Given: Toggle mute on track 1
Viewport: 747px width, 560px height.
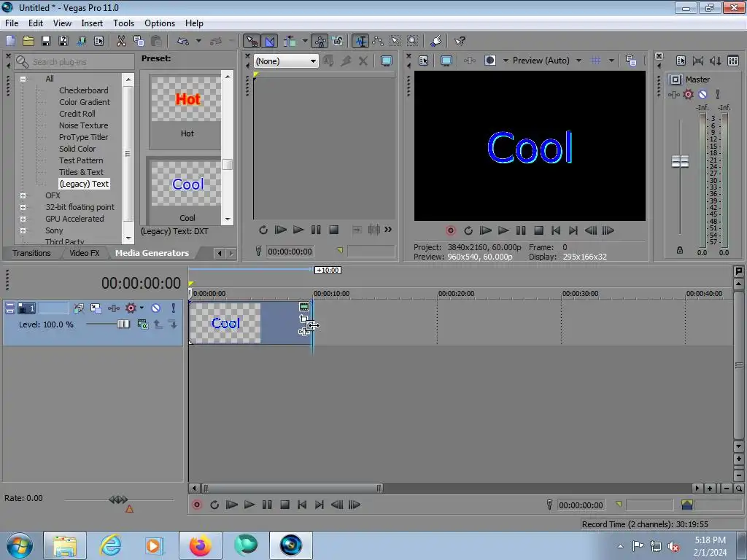Looking at the screenshot, I should point(156,308).
